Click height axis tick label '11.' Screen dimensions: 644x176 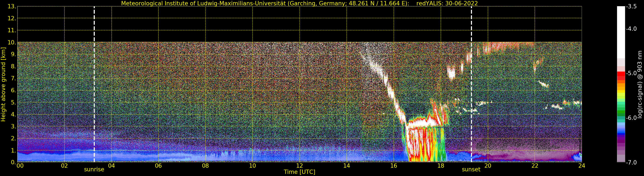click(x=12, y=31)
